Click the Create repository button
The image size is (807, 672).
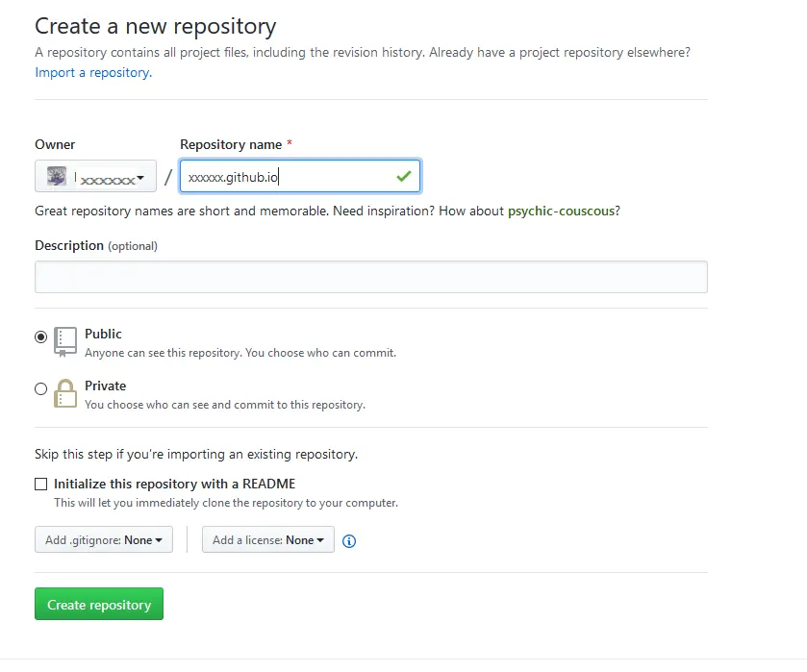(99, 605)
